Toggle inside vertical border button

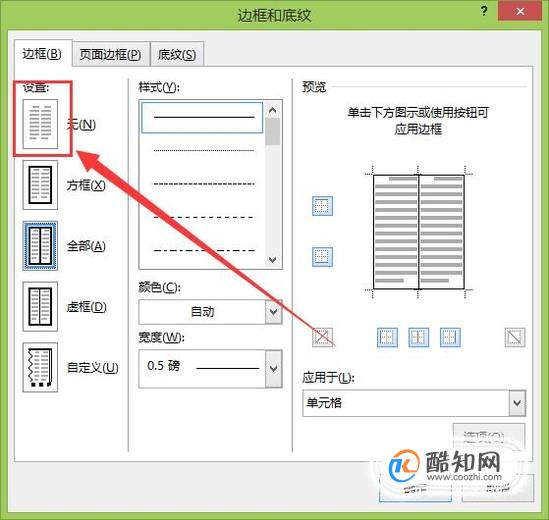pyautogui.click(x=418, y=338)
